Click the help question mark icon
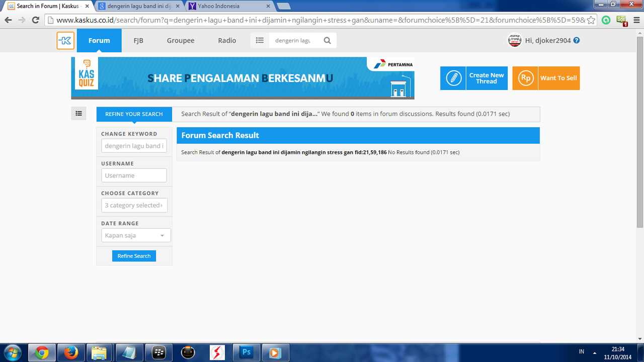The height and width of the screenshot is (362, 644). [x=577, y=40]
